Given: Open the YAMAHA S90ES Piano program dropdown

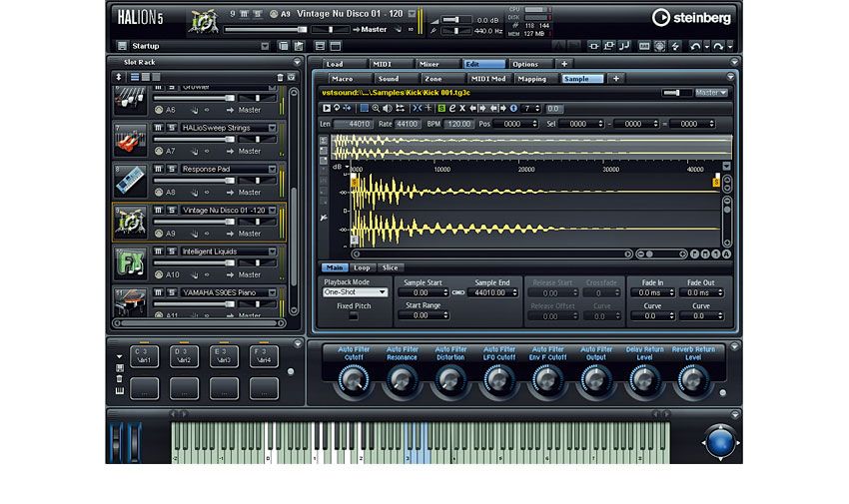Looking at the screenshot, I should 273,292.
